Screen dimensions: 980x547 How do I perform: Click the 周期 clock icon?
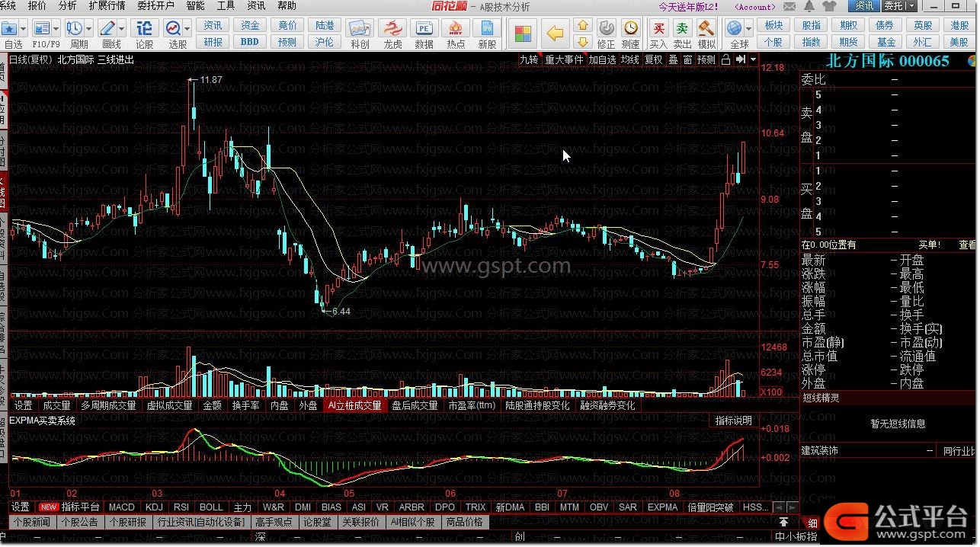tap(75, 28)
